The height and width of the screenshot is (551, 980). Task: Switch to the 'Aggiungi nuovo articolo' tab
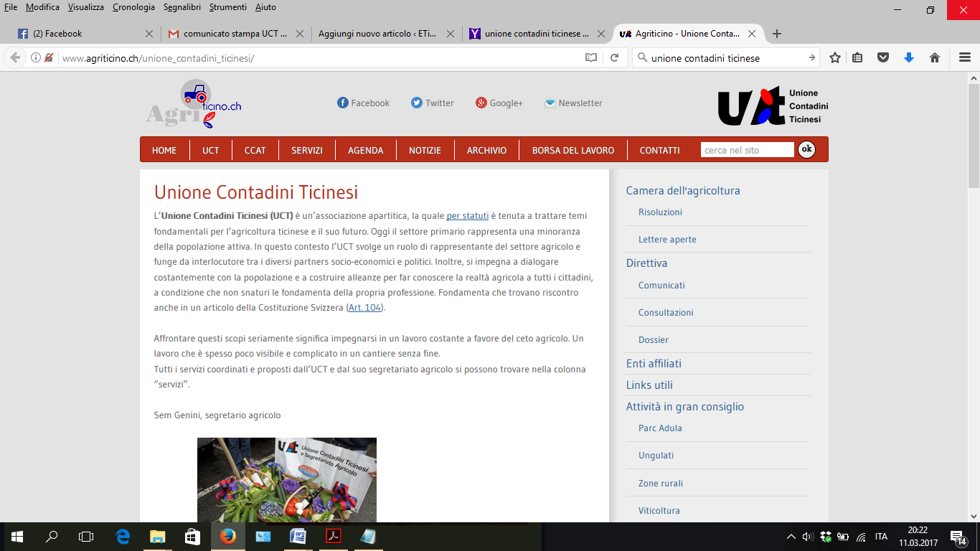pyautogui.click(x=386, y=34)
